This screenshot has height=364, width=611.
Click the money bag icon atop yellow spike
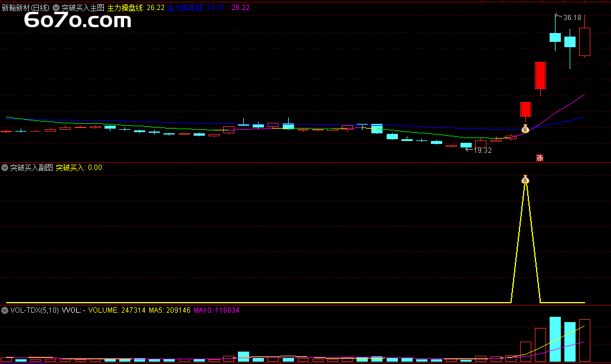click(x=525, y=179)
